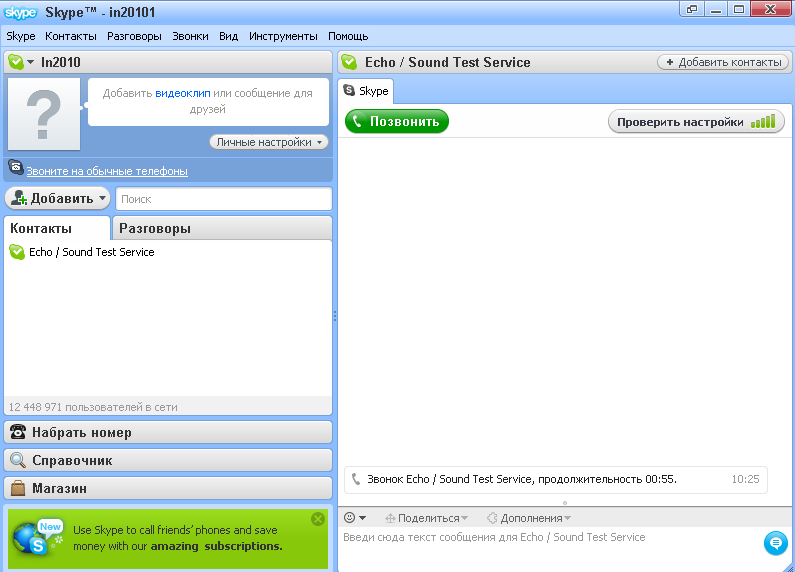795x572 pixels.
Task: Click the profile picture placeholder
Action: [44, 114]
